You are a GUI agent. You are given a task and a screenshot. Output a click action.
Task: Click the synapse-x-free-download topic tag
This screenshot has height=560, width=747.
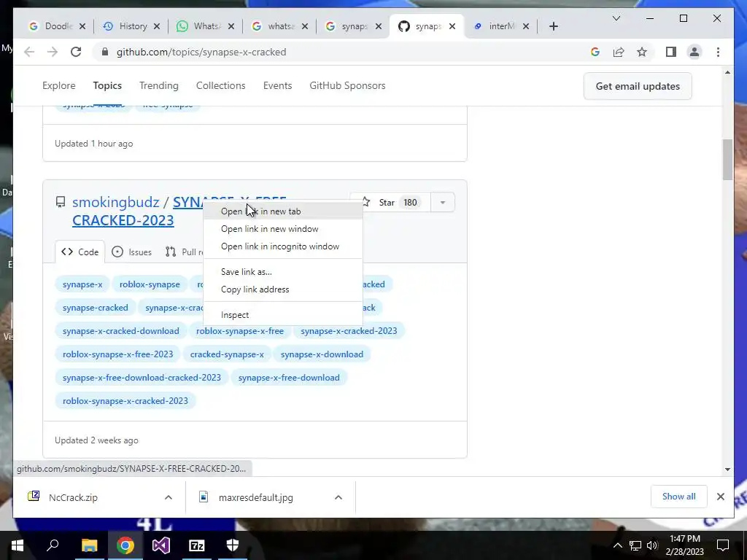click(x=289, y=378)
